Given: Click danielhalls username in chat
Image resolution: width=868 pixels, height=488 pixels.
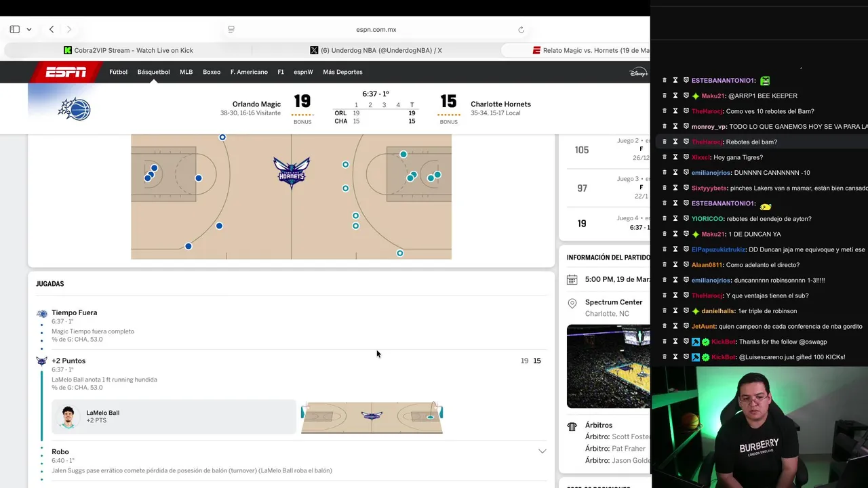Looking at the screenshot, I should [x=718, y=311].
